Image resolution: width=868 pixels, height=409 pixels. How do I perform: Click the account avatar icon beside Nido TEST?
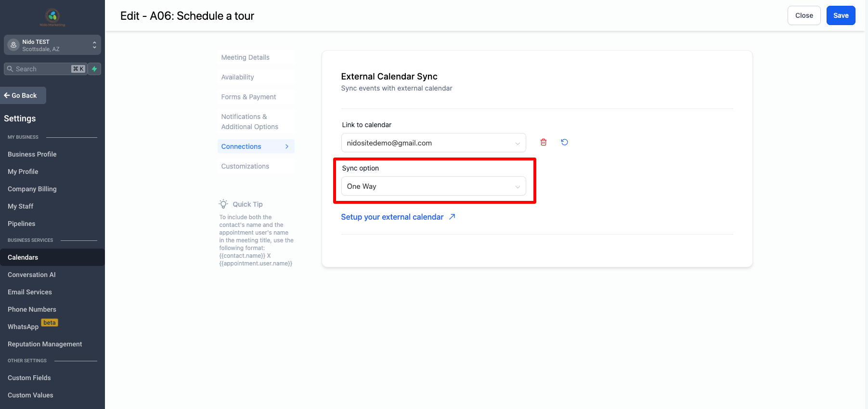coord(13,45)
